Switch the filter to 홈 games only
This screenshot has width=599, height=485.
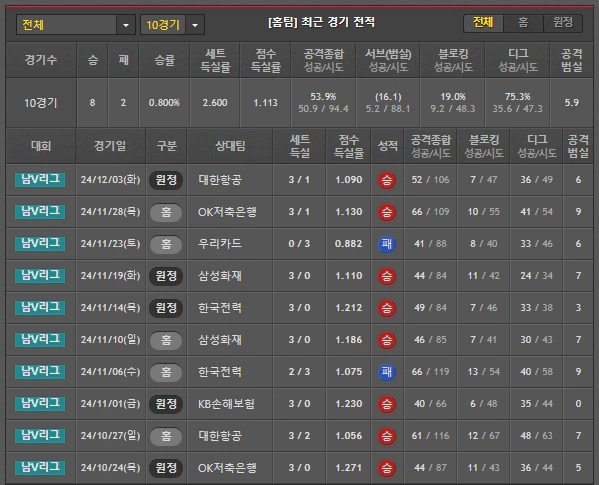523,23
